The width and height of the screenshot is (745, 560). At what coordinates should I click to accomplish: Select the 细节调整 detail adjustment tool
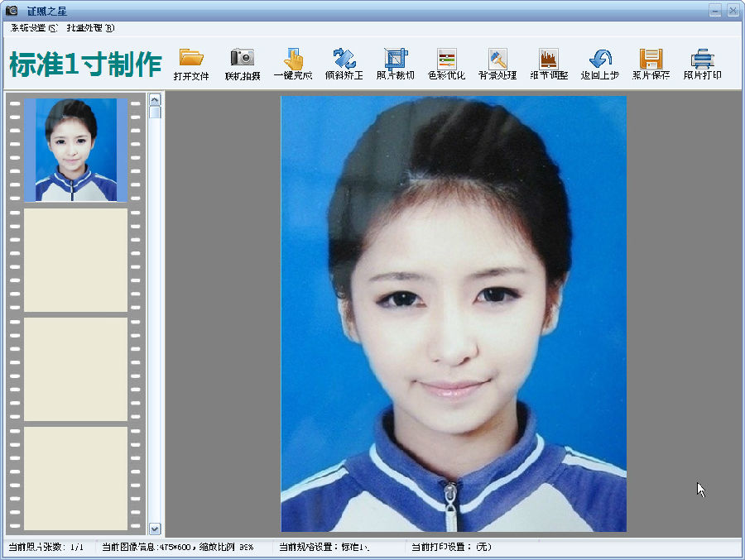tap(549, 65)
